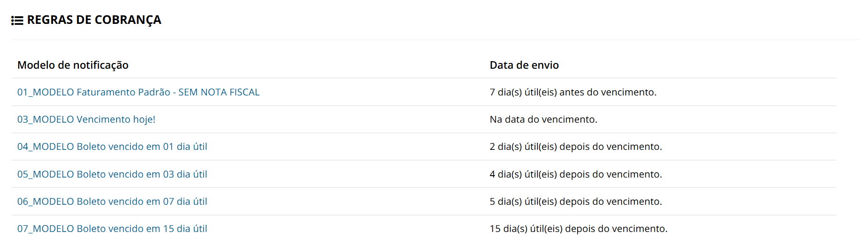Open 06_MODELO Boleto vencido em 07 dia útil
This screenshot has height=252, width=868.
112,201
